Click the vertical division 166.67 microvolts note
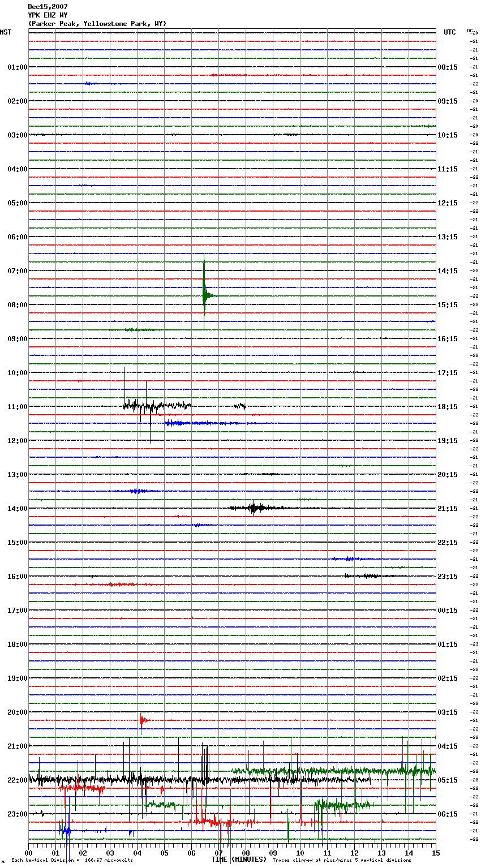Screen dimensions: 481x868 (72, 860)
